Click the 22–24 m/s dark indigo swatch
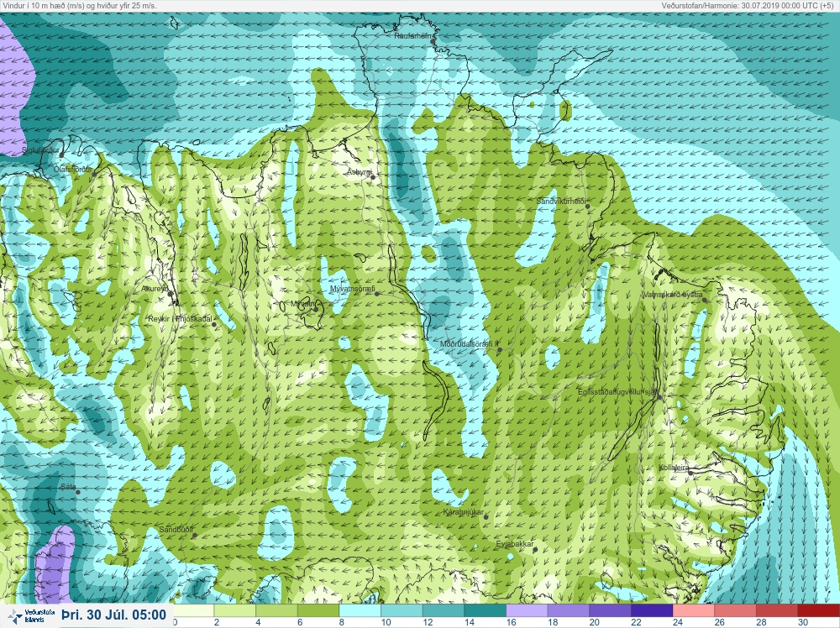Image resolution: width=840 pixels, height=628 pixels. point(653,610)
